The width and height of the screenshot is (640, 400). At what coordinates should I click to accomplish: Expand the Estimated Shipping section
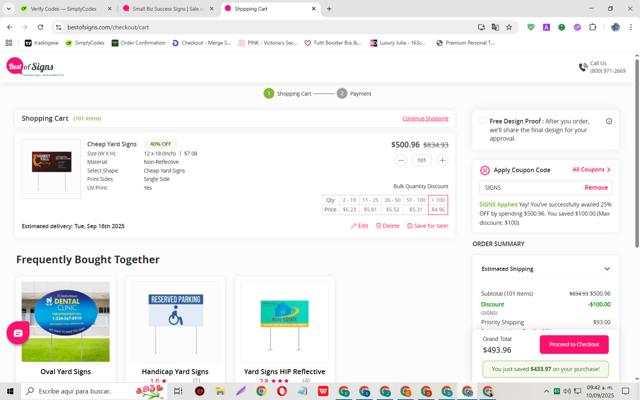point(545,269)
